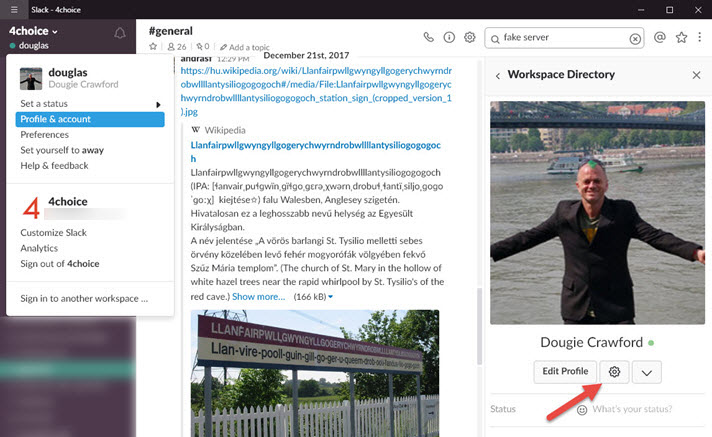
Task: Click the Dougie Crawford name text
Action: click(x=591, y=343)
